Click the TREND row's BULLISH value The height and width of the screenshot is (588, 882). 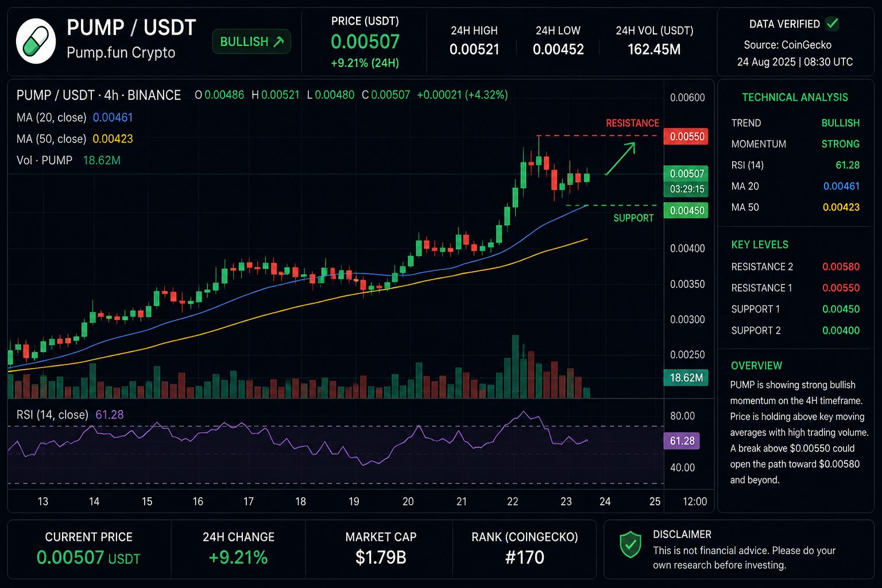coord(841,123)
